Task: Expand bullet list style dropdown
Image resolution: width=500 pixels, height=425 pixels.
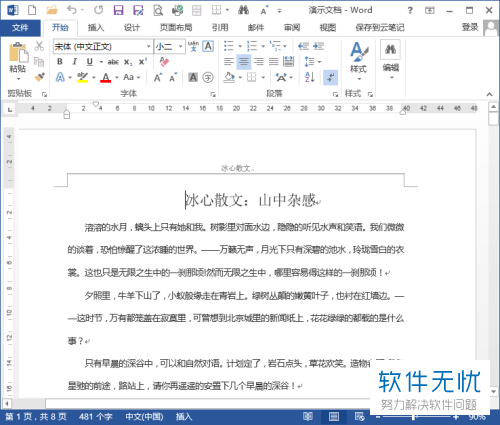Action: coord(240,46)
